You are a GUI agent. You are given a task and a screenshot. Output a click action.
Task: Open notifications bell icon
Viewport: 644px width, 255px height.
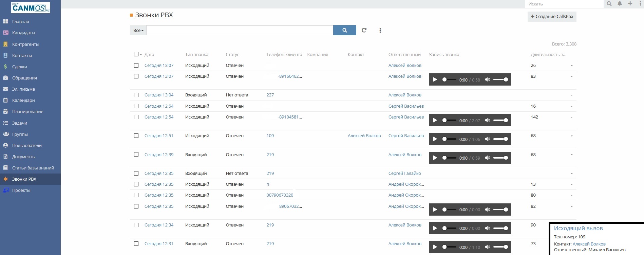coord(620,4)
